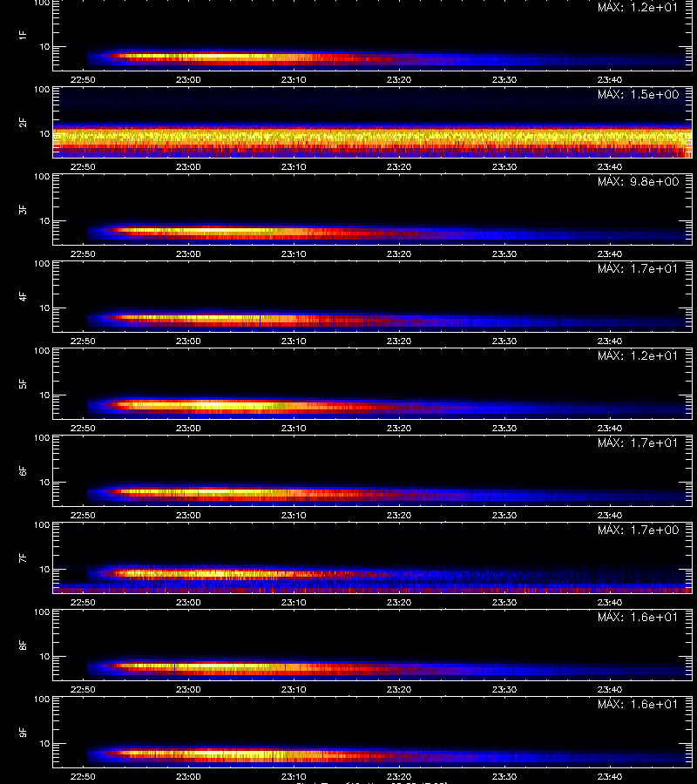Click 23:40 time label under 6F panel
The height and width of the screenshot is (784, 697).
(610, 515)
